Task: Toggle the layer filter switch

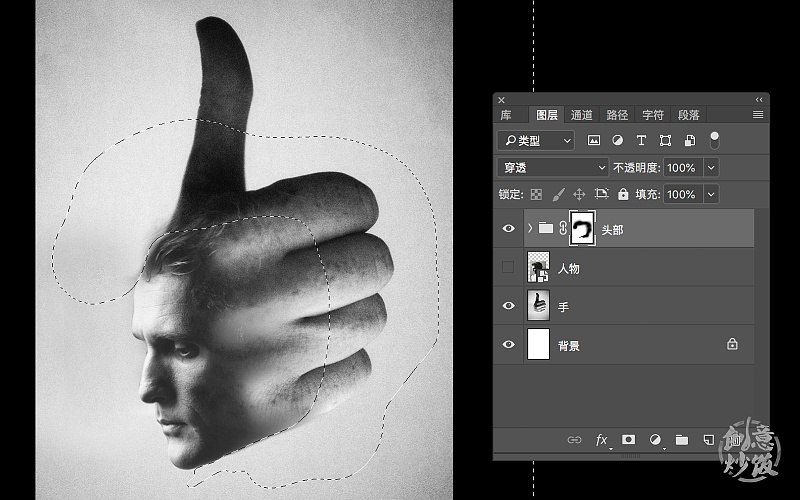Action: pos(714,139)
